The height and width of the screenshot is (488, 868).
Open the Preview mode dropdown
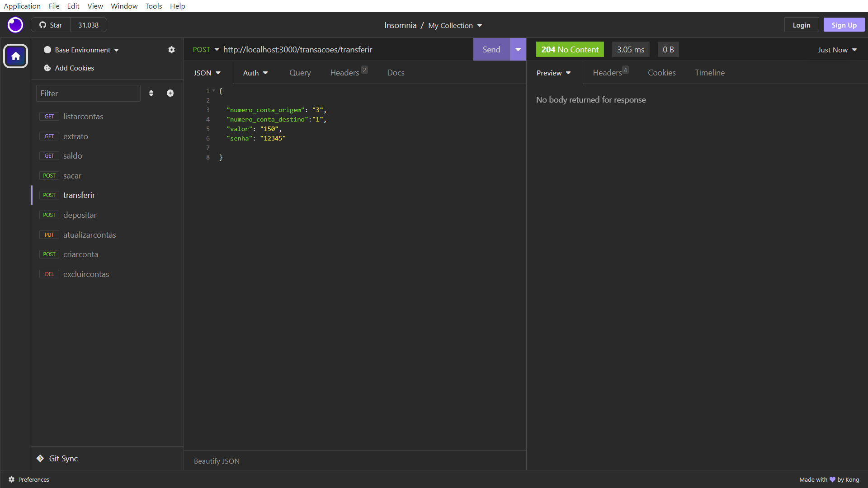554,73
